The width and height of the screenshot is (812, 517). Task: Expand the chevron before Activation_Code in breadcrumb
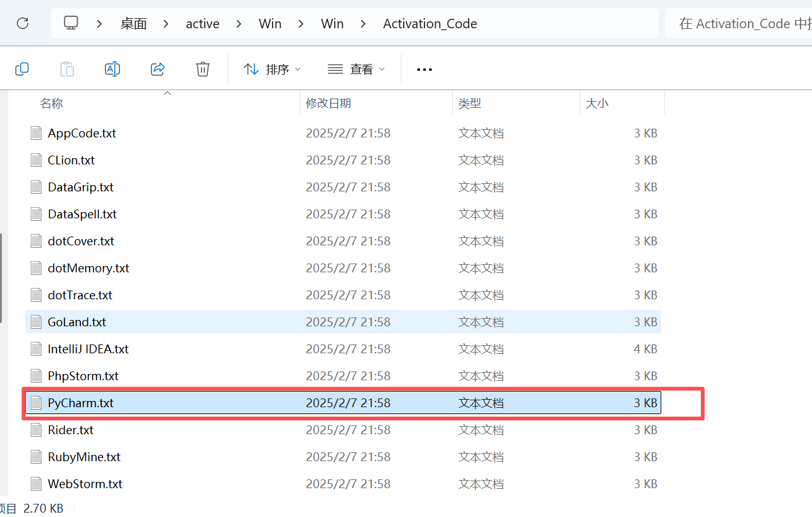363,24
